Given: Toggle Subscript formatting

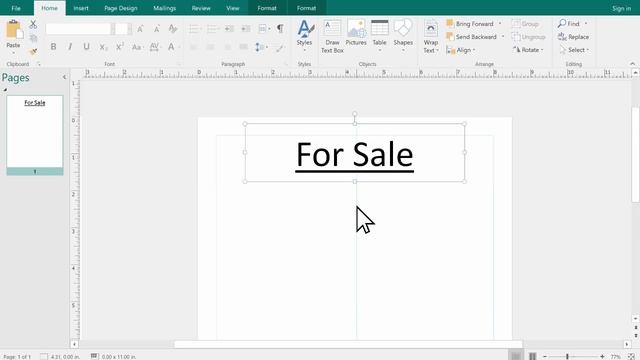Looking at the screenshot, I should click(x=103, y=47).
